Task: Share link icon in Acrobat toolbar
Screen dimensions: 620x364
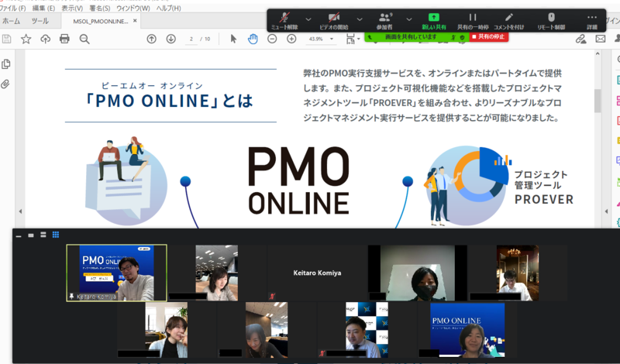Action: click(x=580, y=39)
